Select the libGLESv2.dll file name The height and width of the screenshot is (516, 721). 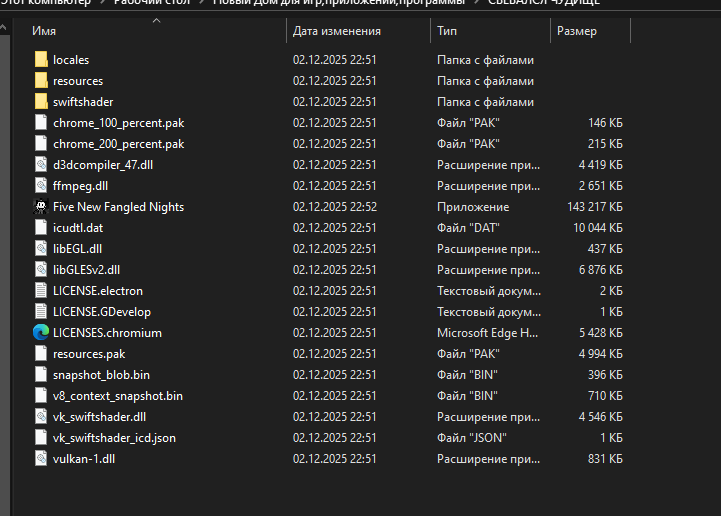86,270
